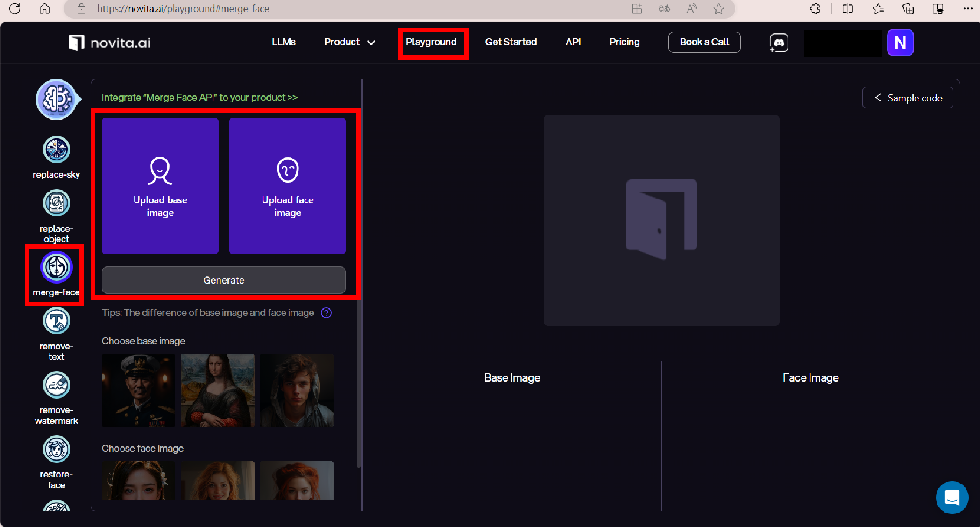Favorite this page with the star icon
Screen dimensions: 980x527
[x=719, y=9]
